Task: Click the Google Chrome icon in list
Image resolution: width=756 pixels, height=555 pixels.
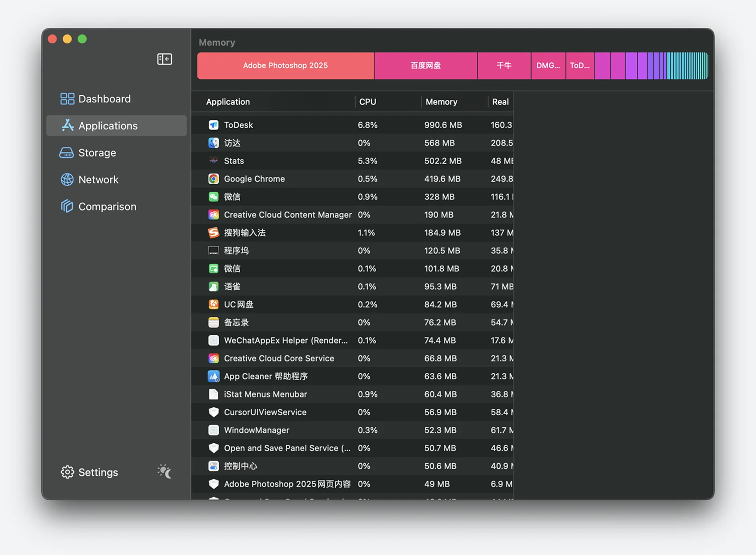Action: 213,179
